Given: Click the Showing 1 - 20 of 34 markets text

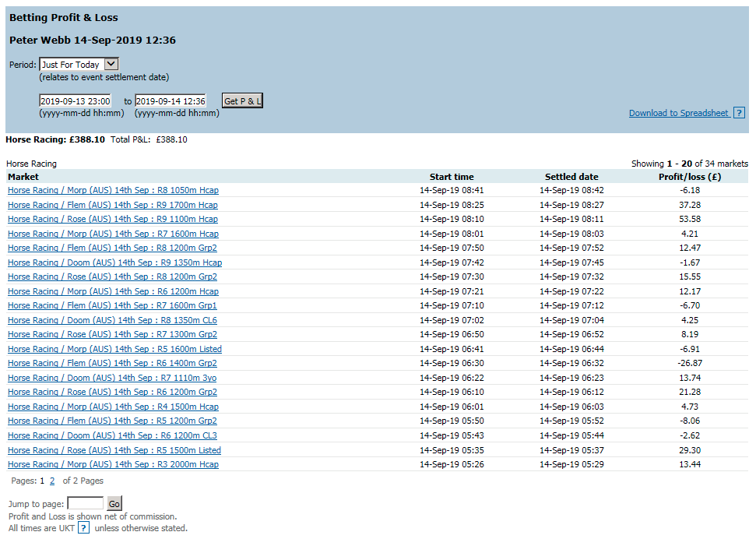Looking at the screenshot, I should tap(690, 164).
